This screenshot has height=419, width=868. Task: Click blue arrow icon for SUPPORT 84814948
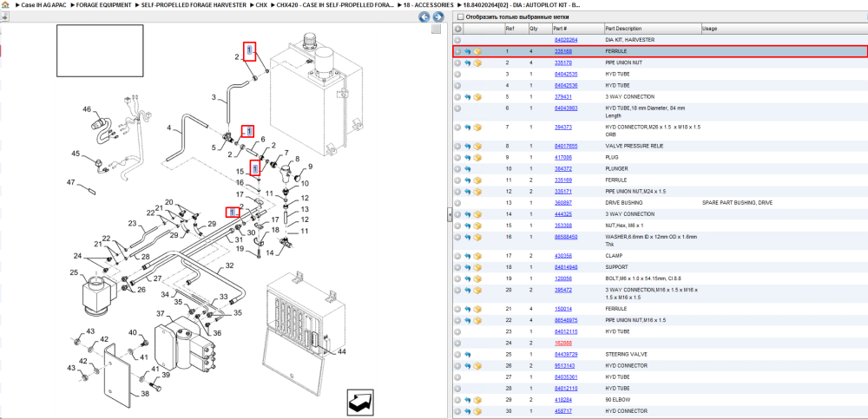pyautogui.click(x=468, y=267)
